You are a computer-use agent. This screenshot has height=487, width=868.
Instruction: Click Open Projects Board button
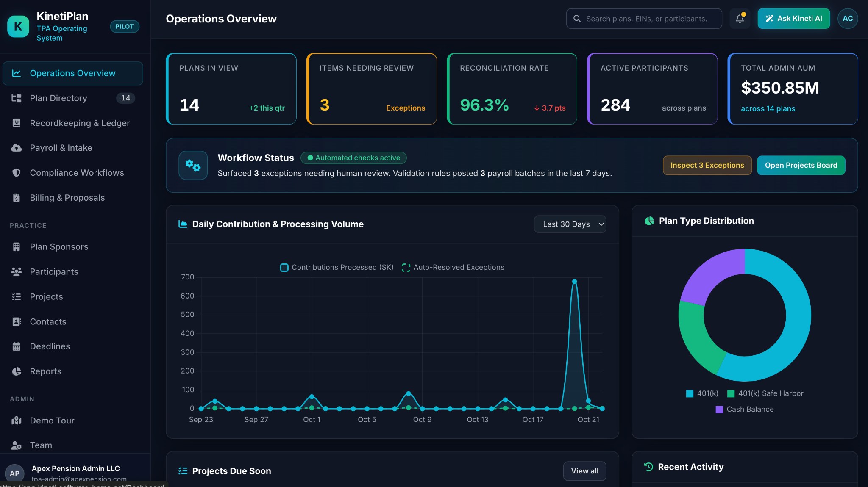pos(801,165)
